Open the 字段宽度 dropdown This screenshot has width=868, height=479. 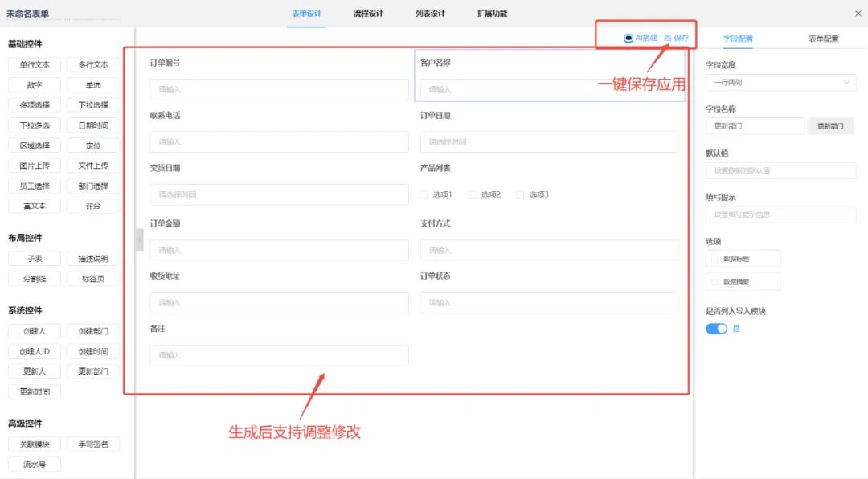coord(780,83)
